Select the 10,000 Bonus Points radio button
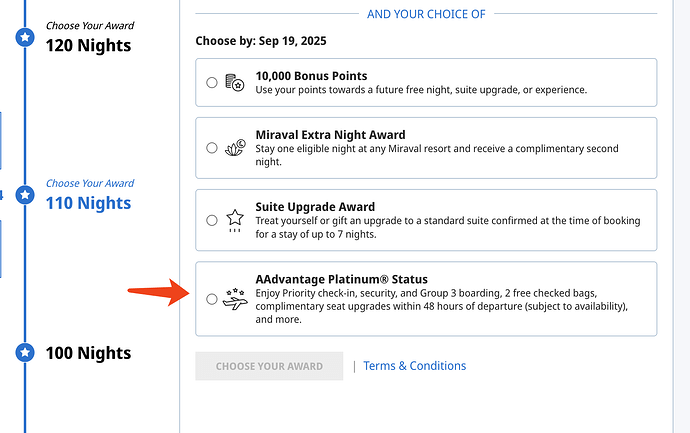Viewport: 690px width, 433px height. point(212,83)
